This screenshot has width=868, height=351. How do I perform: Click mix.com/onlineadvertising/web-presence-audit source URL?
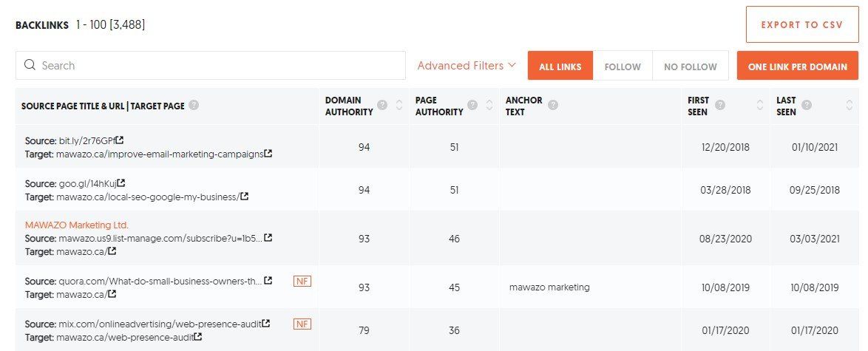coord(160,324)
